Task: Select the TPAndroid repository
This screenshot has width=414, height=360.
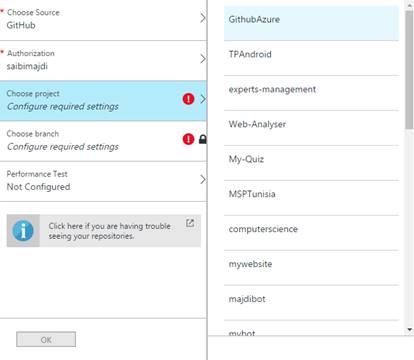Action: pos(311,58)
